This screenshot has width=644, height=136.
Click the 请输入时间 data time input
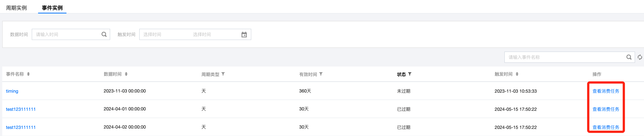pos(66,35)
